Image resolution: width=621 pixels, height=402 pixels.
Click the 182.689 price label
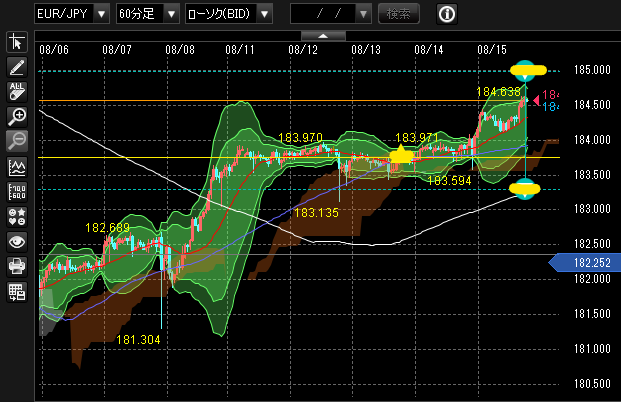tap(107, 228)
